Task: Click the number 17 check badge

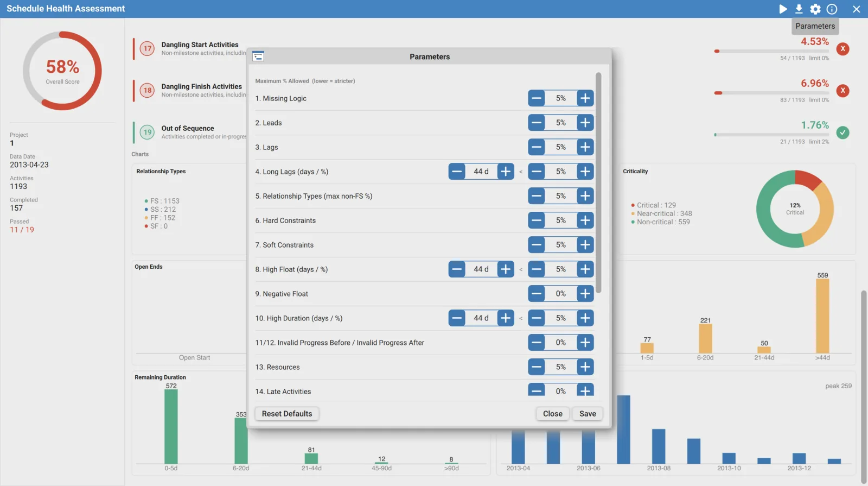Action: coord(148,48)
